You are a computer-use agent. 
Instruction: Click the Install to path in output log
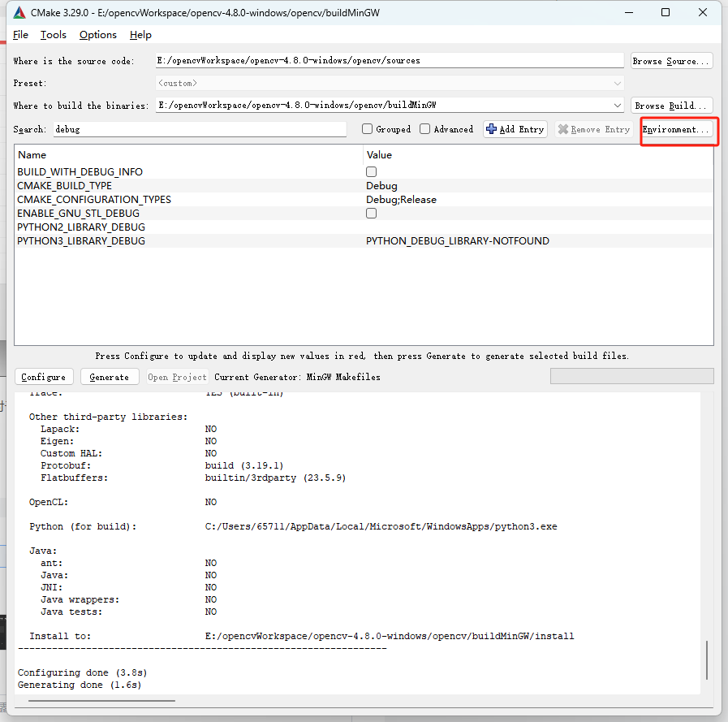[390, 636]
